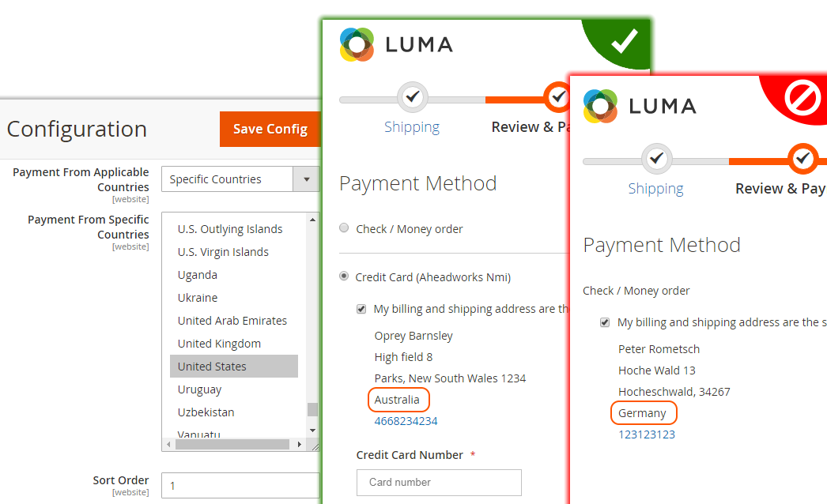Screen dimensions: 827x504
Task: Click Shipping step checkmark circle in red panel
Action: (657, 158)
